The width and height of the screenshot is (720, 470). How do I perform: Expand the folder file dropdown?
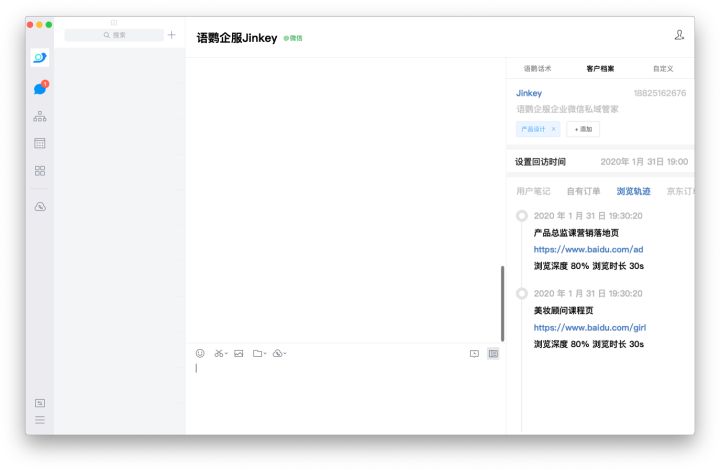click(259, 353)
